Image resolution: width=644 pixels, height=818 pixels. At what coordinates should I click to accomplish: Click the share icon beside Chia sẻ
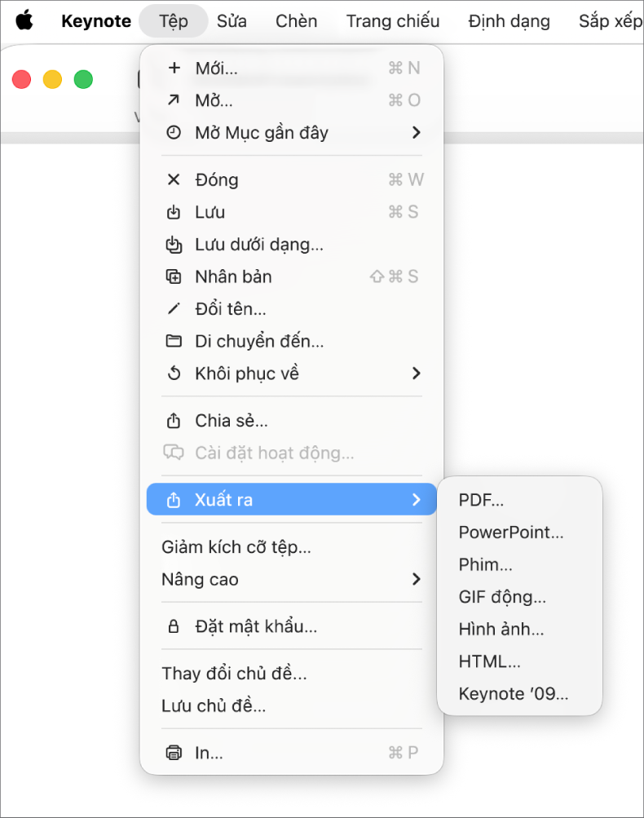pos(174,421)
